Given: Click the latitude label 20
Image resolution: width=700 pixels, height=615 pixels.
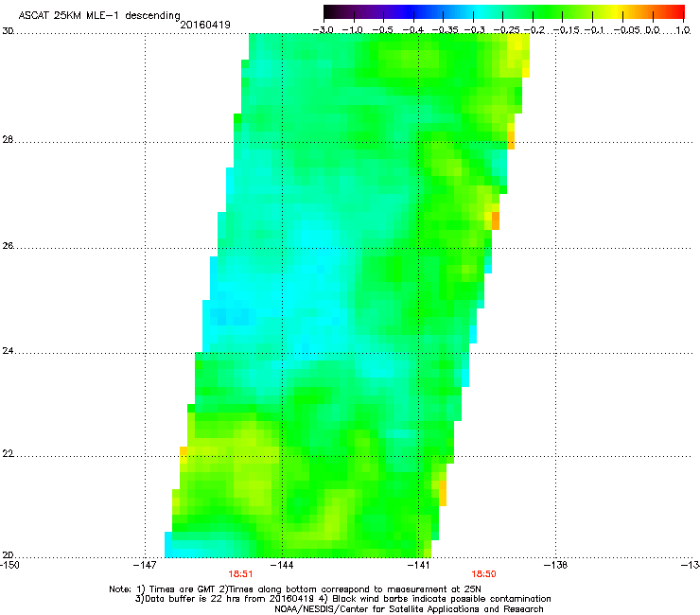Looking at the screenshot, I should pos(8,555).
